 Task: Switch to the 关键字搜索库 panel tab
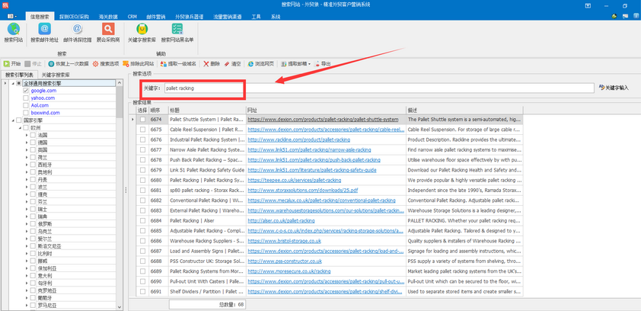(56, 75)
